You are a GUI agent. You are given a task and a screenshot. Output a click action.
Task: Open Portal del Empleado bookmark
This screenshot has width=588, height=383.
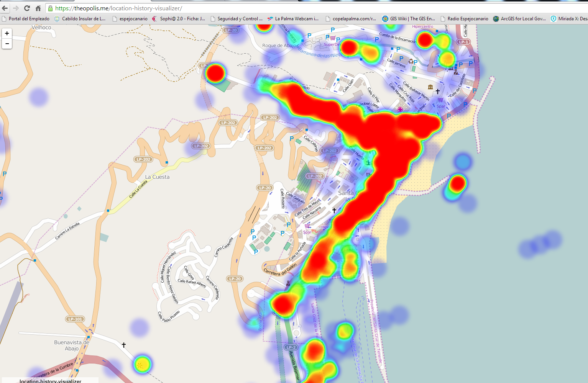(26, 19)
